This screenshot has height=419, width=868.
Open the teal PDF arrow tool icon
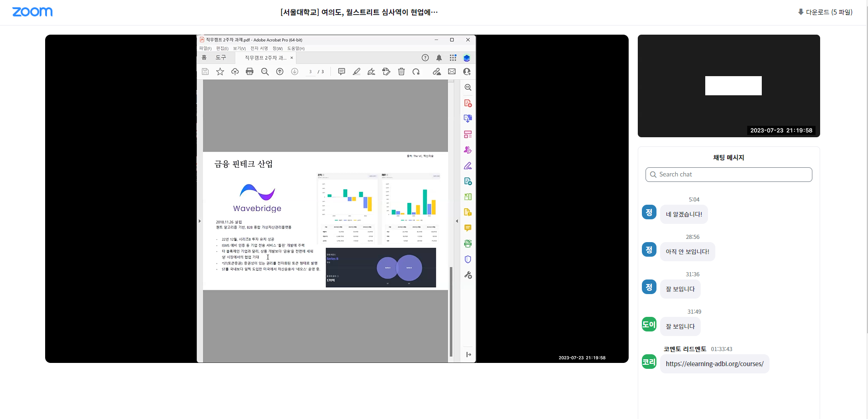tap(468, 181)
